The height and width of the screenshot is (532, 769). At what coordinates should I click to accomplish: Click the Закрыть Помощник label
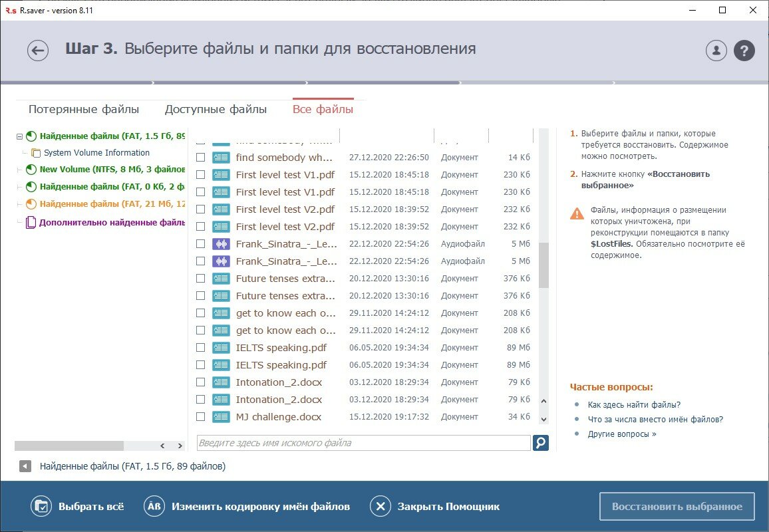click(449, 507)
